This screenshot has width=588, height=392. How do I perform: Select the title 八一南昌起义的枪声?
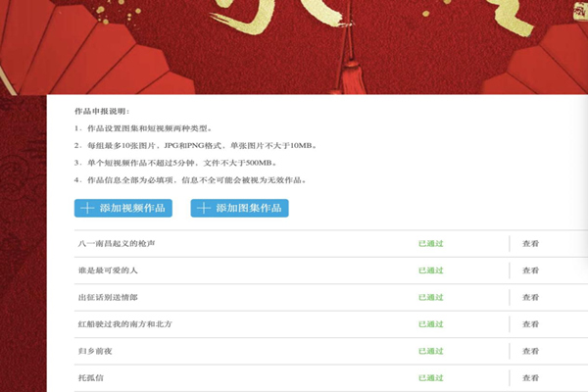click(117, 244)
